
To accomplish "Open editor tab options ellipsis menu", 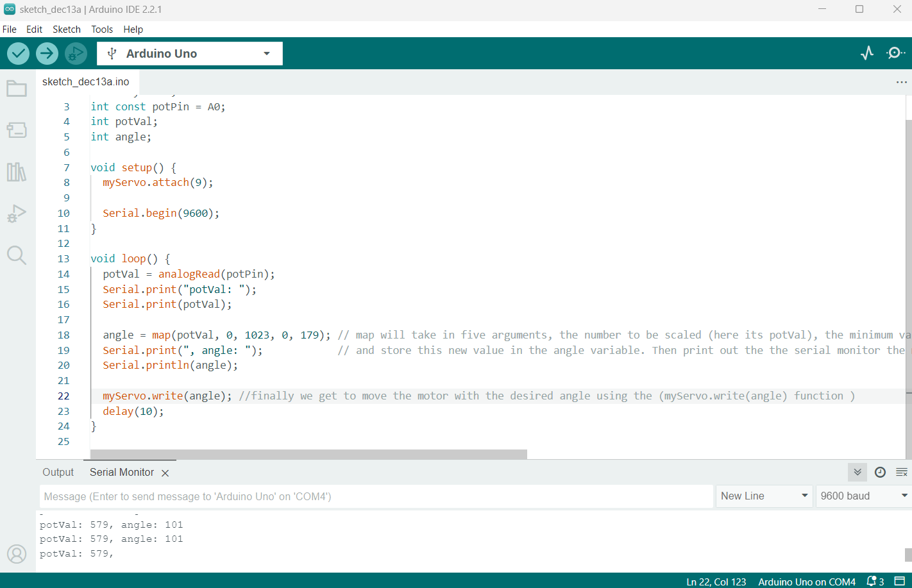I will 902,82.
